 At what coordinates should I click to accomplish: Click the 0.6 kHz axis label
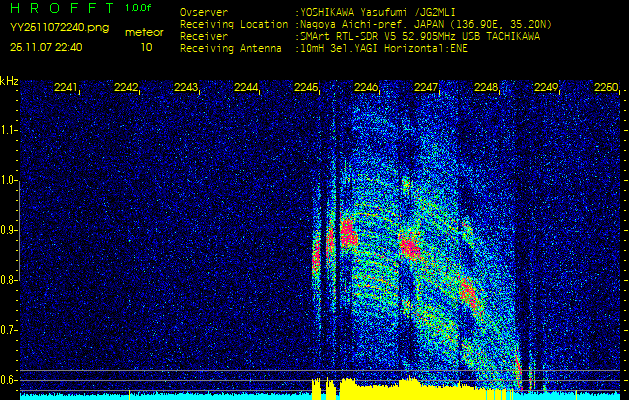tap(8, 380)
